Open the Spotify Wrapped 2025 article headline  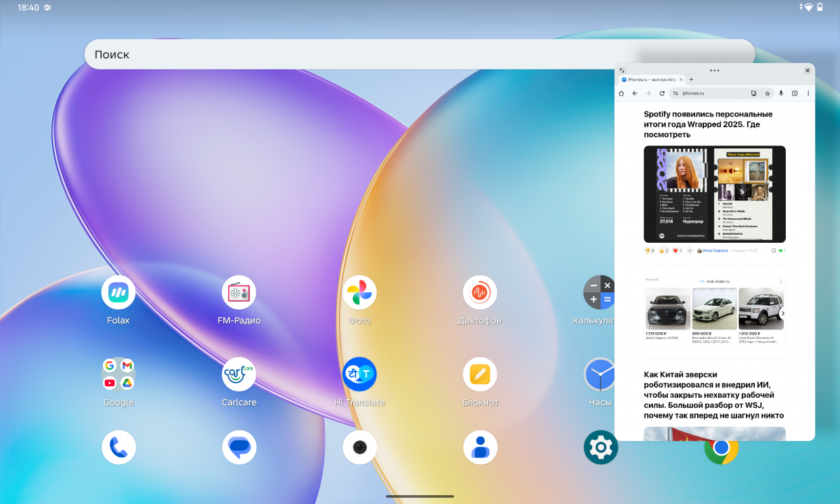click(708, 124)
